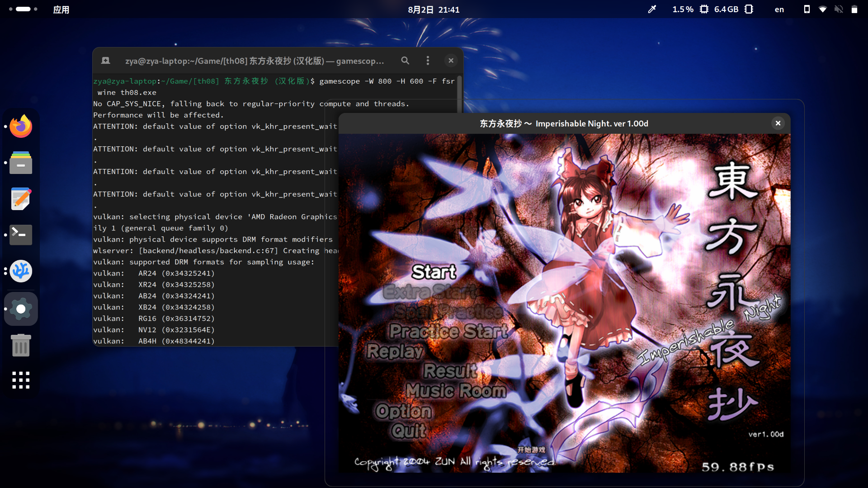Open Music Room from game menu
The image size is (868, 488).
pos(456,390)
